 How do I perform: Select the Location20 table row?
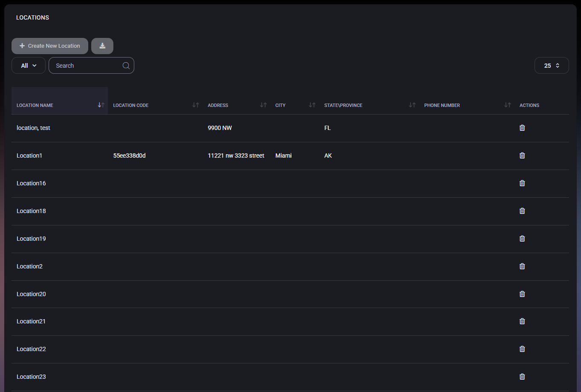pos(256,294)
